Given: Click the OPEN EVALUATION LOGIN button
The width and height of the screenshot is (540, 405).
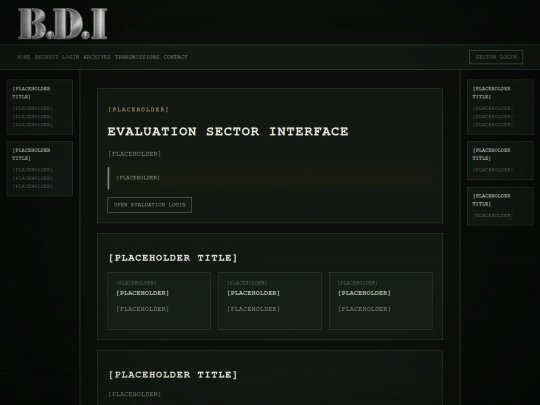Looking at the screenshot, I should coord(149,205).
